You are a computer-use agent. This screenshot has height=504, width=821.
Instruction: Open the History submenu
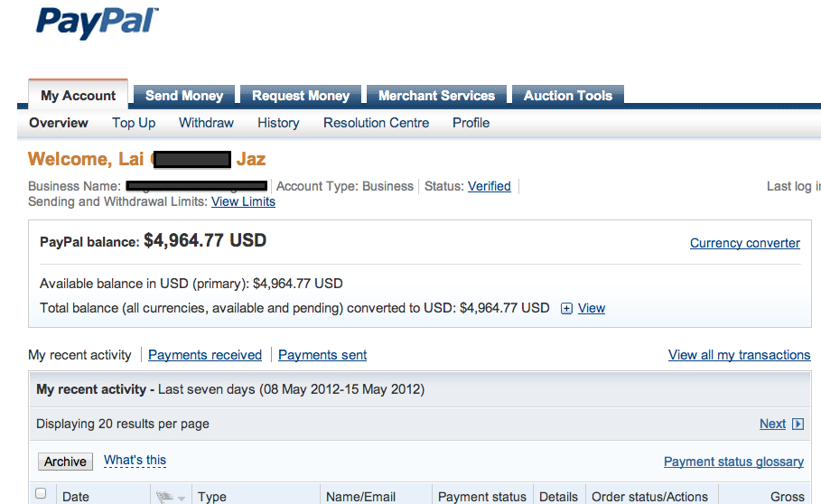point(278,123)
